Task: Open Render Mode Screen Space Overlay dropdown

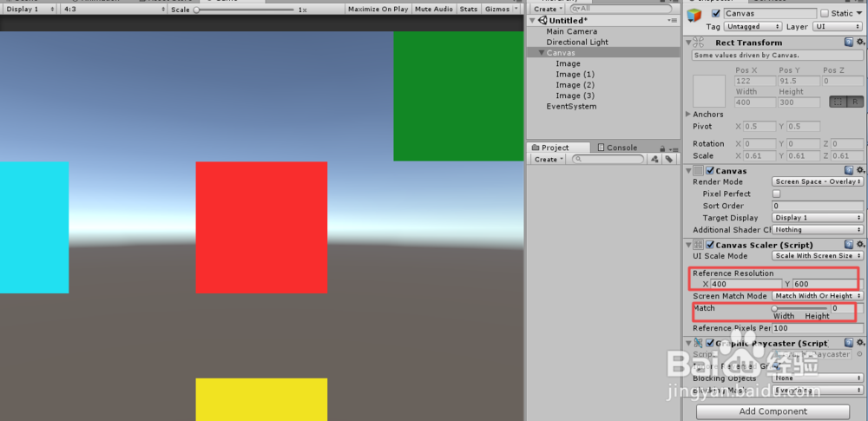Action: tap(818, 181)
